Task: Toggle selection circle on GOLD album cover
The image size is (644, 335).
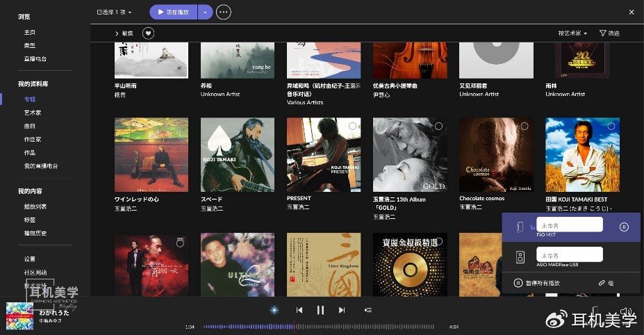Action: point(438,126)
